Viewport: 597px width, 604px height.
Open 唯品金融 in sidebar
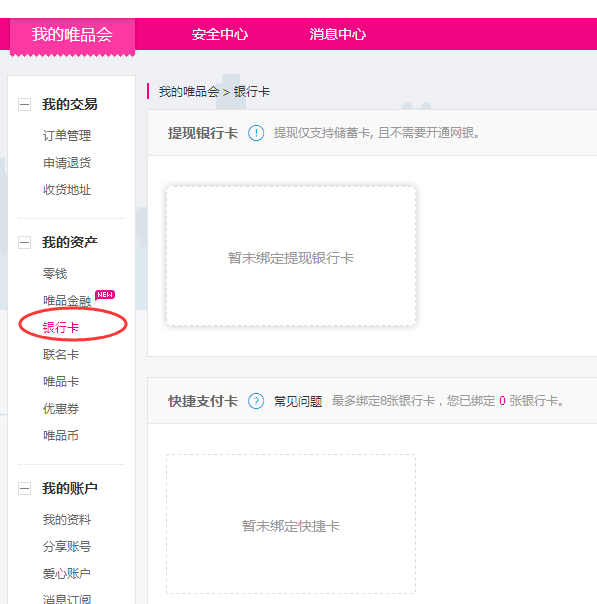pos(67,301)
